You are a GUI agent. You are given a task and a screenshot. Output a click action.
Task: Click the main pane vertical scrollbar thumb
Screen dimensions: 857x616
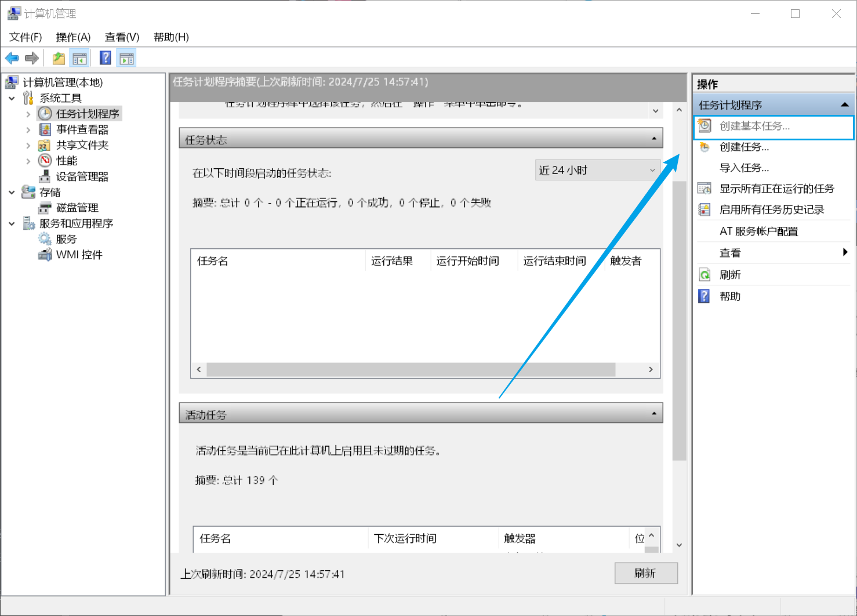(x=679, y=320)
